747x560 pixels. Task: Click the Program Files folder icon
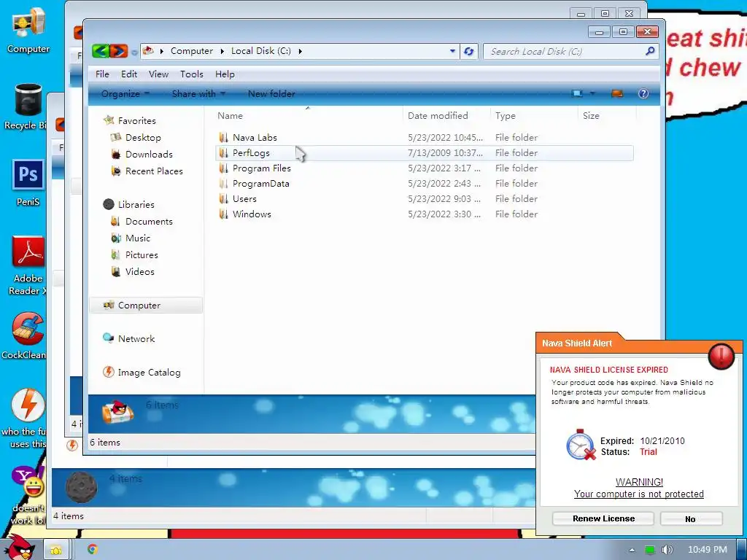pyautogui.click(x=223, y=168)
